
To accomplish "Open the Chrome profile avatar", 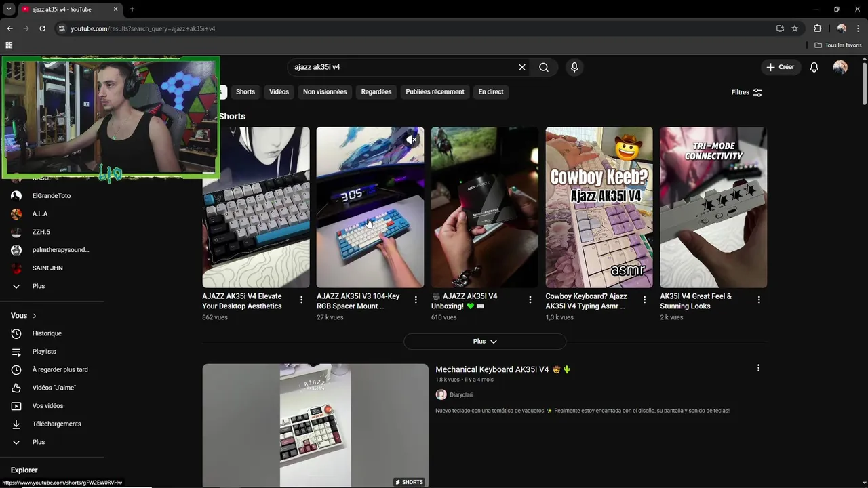I will point(842,28).
